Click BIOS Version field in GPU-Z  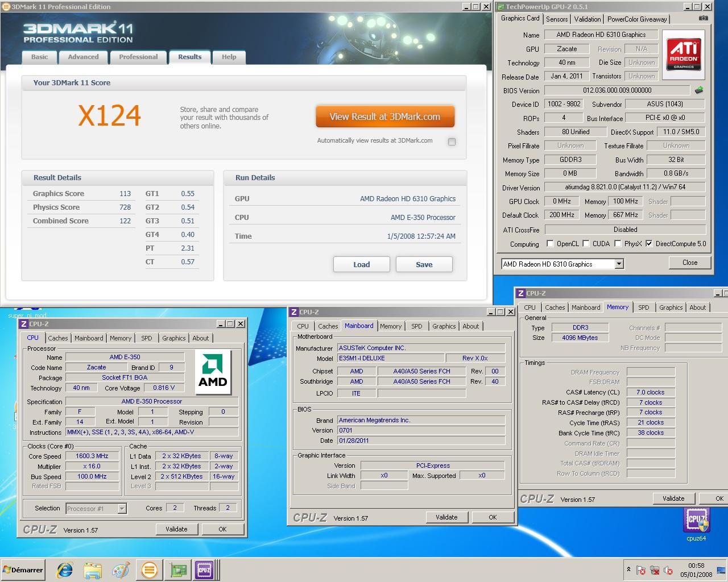point(617,90)
